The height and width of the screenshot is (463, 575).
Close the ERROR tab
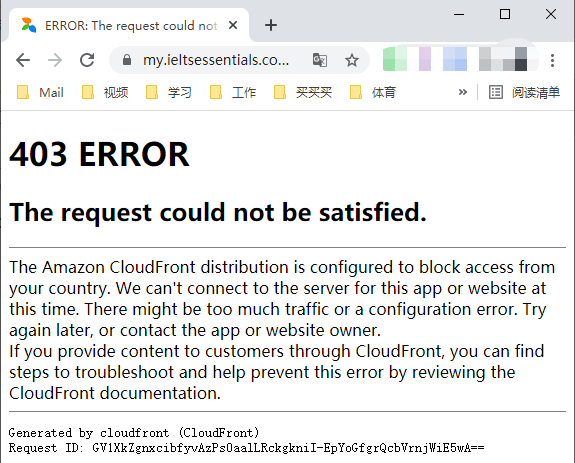coord(233,25)
